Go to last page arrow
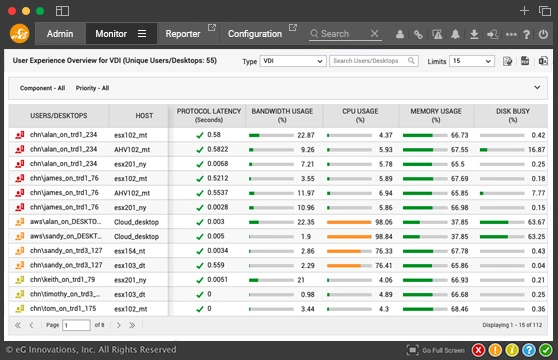Screen dimensions: 558x360 (x=132, y=325)
